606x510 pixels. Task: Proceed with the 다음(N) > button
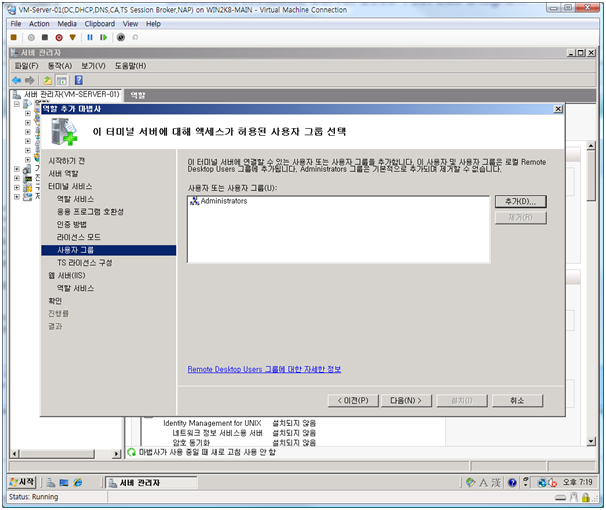tap(406, 401)
